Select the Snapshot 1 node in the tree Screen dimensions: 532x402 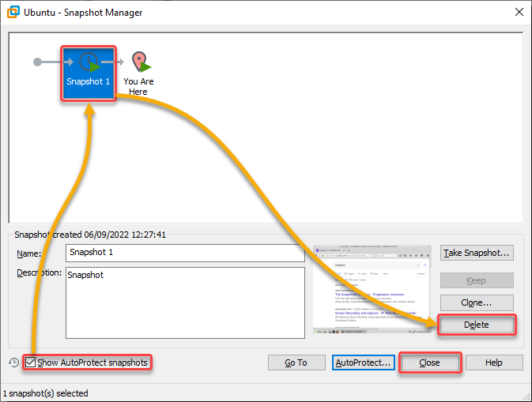89,73
